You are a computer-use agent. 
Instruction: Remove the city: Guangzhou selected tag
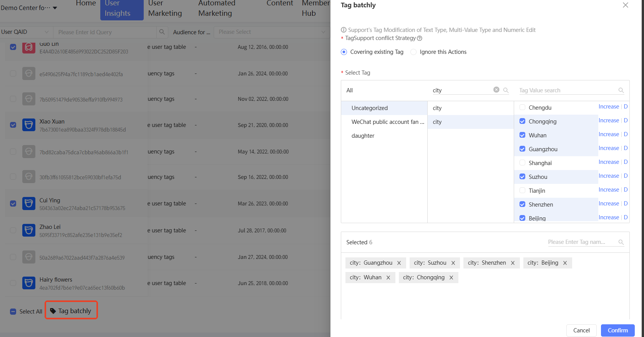pos(399,263)
